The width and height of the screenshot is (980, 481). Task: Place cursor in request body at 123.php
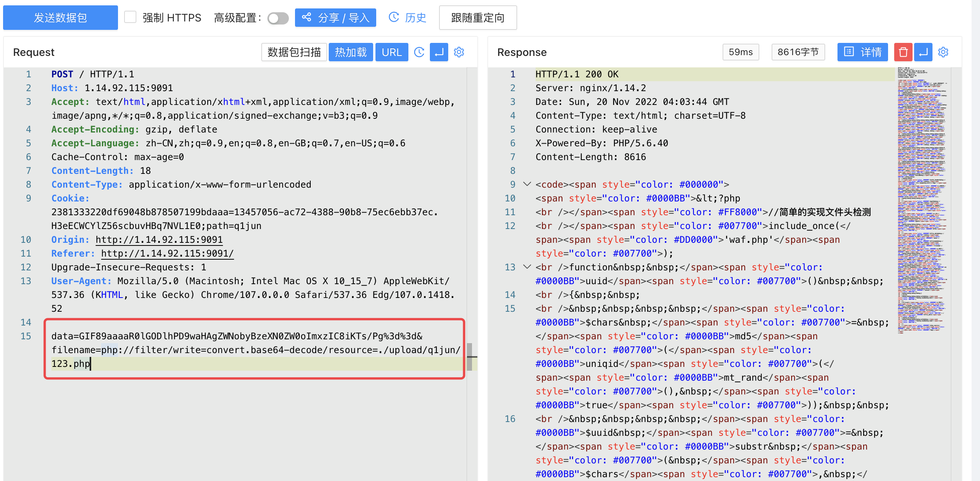[x=70, y=364]
